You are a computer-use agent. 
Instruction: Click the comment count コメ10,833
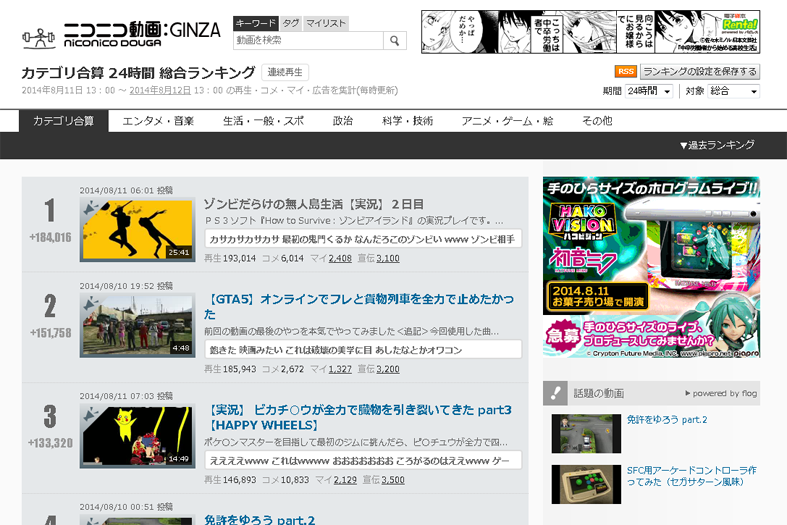click(286, 480)
